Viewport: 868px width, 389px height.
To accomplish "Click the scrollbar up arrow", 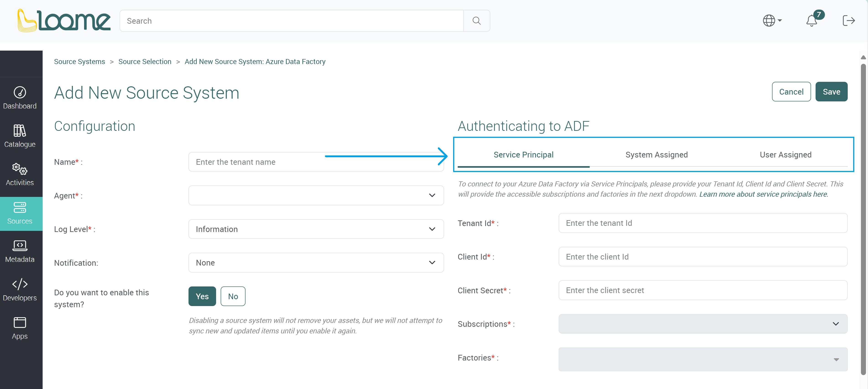I will (863, 57).
